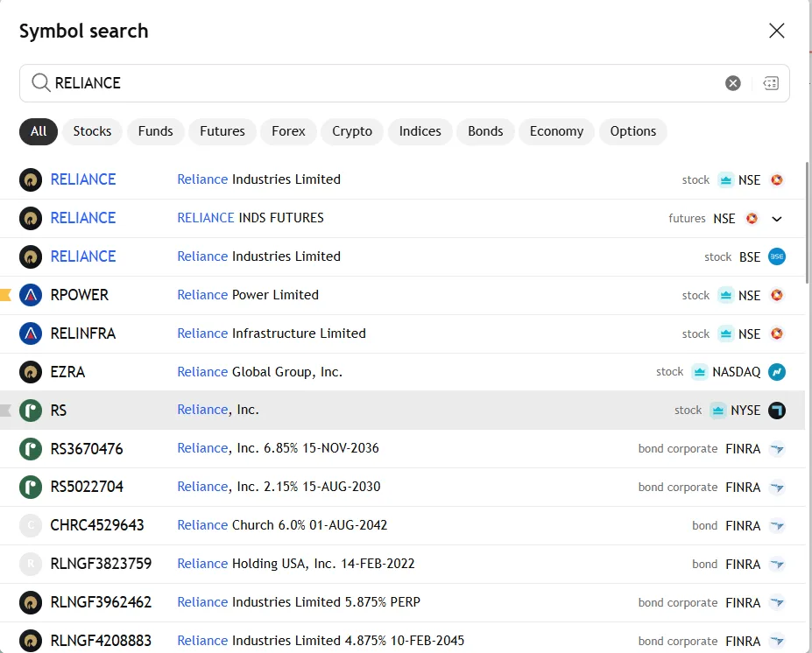The width and height of the screenshot is (812, 653).
Task: Click NSE exchange badge on Reliance Industries stock
Action: pos(777,180)
